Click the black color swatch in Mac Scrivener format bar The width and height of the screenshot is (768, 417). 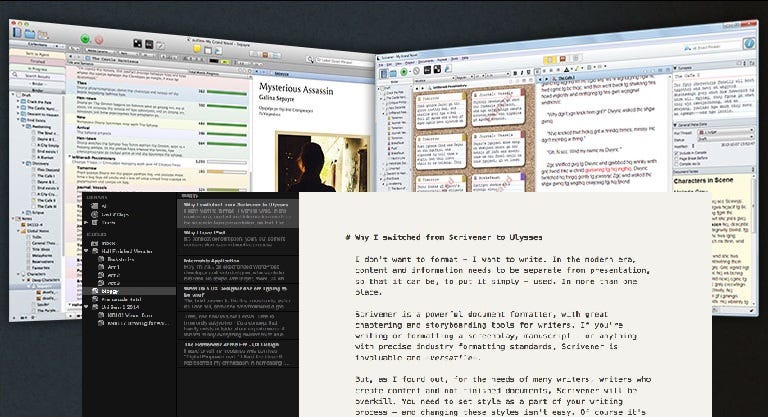click(214, 61)
